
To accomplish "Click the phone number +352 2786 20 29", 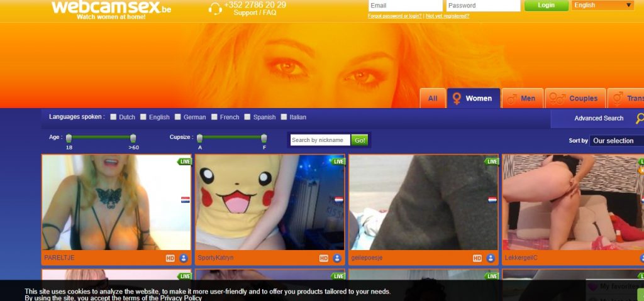I will click(x=255, y=5).
